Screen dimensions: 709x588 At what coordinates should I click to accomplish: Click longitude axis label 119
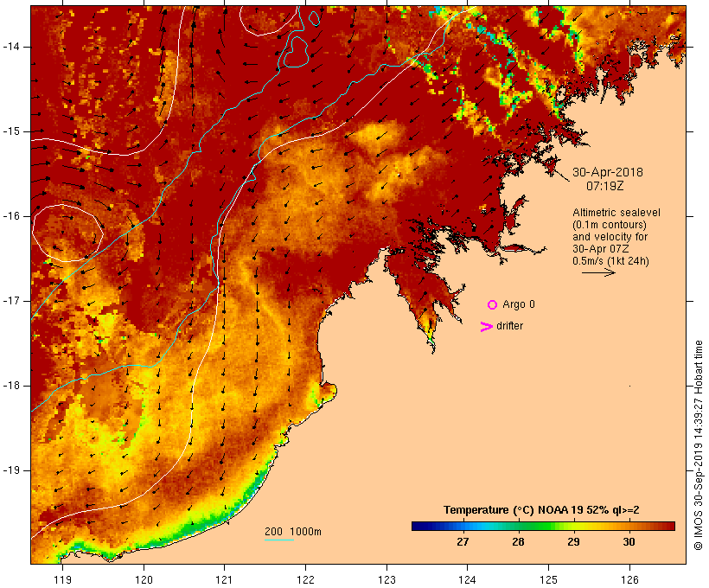point(62,579)
